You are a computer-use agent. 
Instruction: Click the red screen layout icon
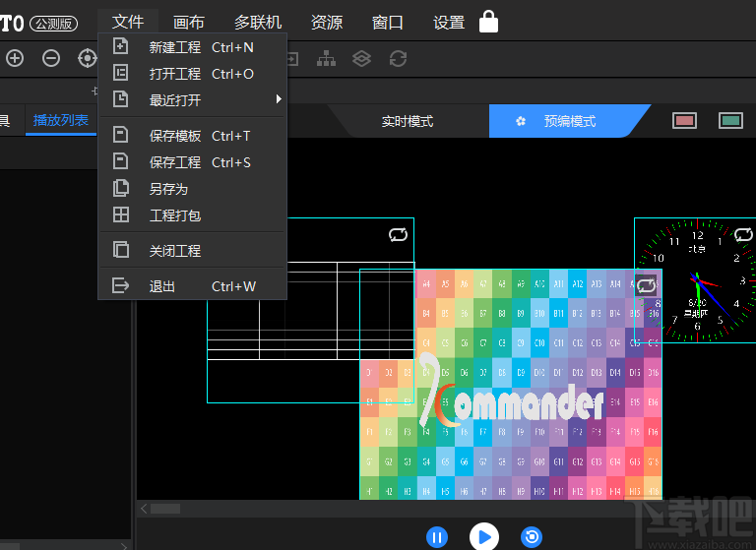tap(685, 120)
